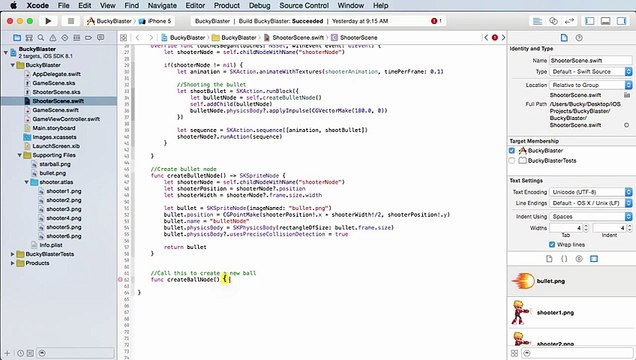Add a new file with plus button
This screenshot has width=636, height=360.
[7, 353]
